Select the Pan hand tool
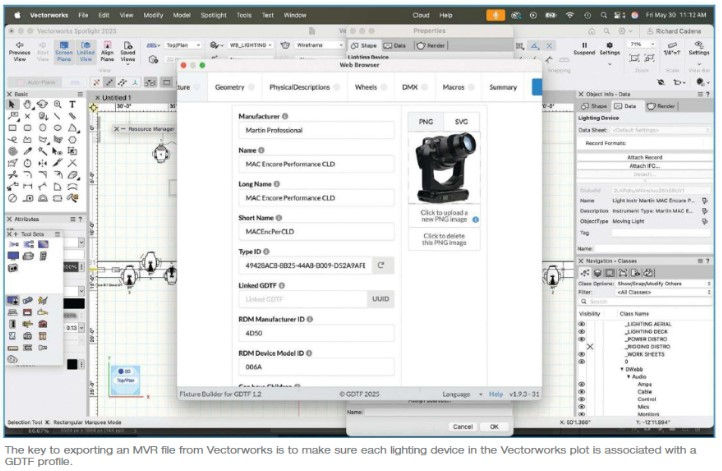 click(x=28, y=105)
